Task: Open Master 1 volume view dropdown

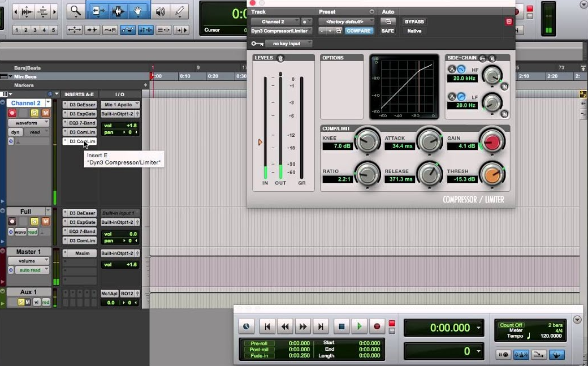Action: coord(29,261)
